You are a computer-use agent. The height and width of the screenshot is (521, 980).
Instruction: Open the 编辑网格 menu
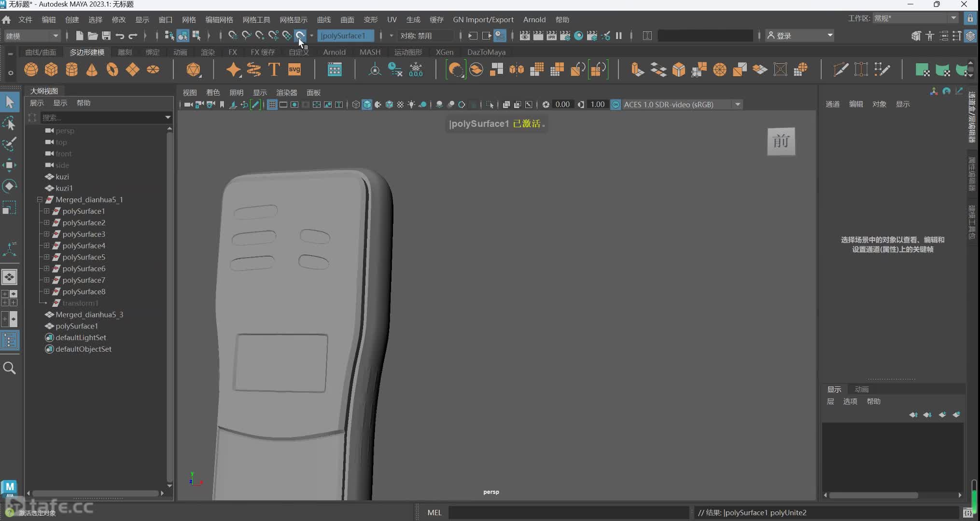pyautogui.click(x=219, y=20)
